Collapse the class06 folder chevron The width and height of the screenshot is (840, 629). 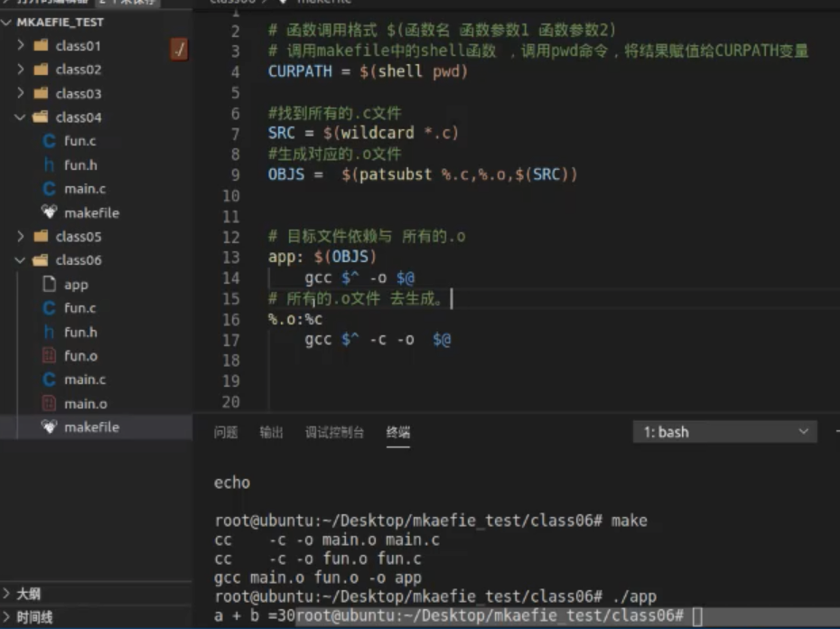21,260
